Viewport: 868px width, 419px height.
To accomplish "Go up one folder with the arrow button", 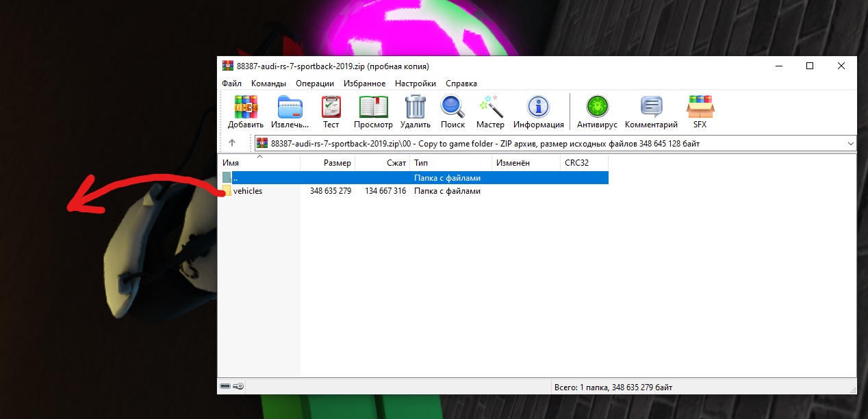I will click(232, 143).
